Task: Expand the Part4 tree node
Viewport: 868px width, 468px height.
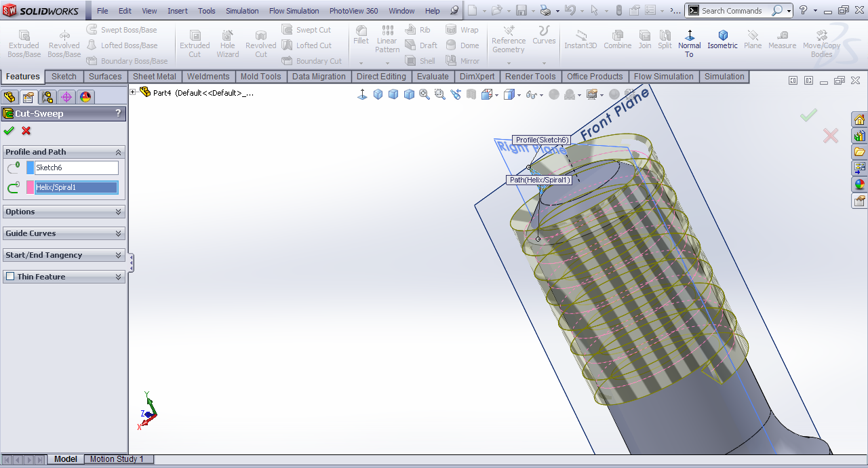Action: (133, 92)
